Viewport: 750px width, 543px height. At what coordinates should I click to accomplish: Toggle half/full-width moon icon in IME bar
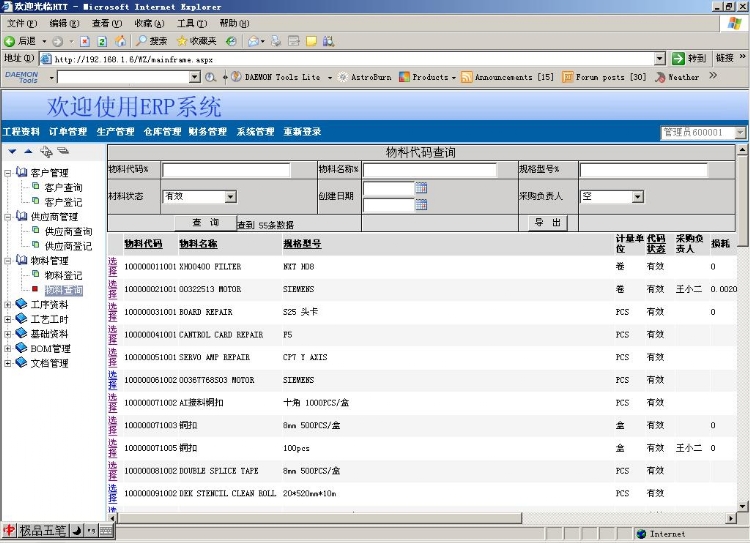pos(77,530)
